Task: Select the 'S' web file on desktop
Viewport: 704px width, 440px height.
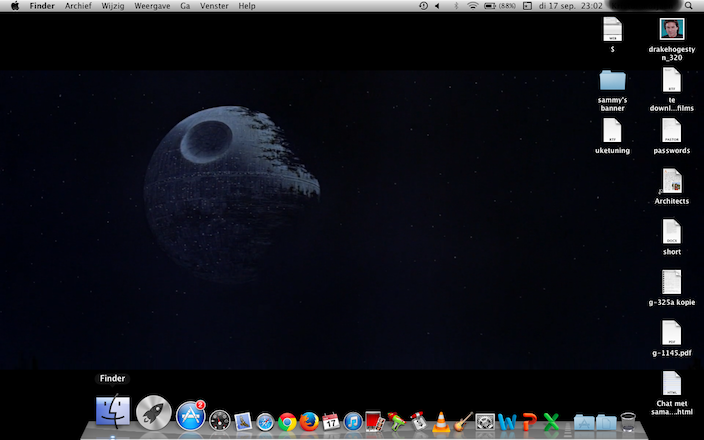Action: [x=612, y=35]
